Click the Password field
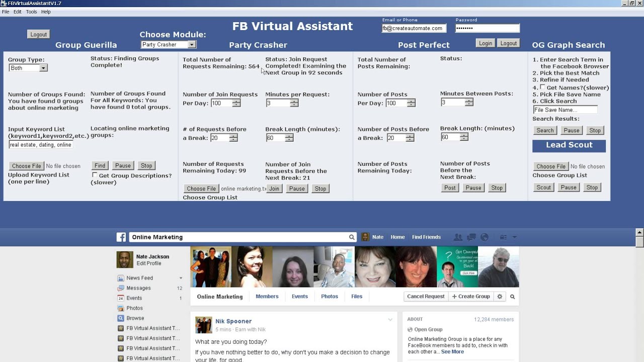Viewport: 644px width, 362px height. [x=487, y=29]
